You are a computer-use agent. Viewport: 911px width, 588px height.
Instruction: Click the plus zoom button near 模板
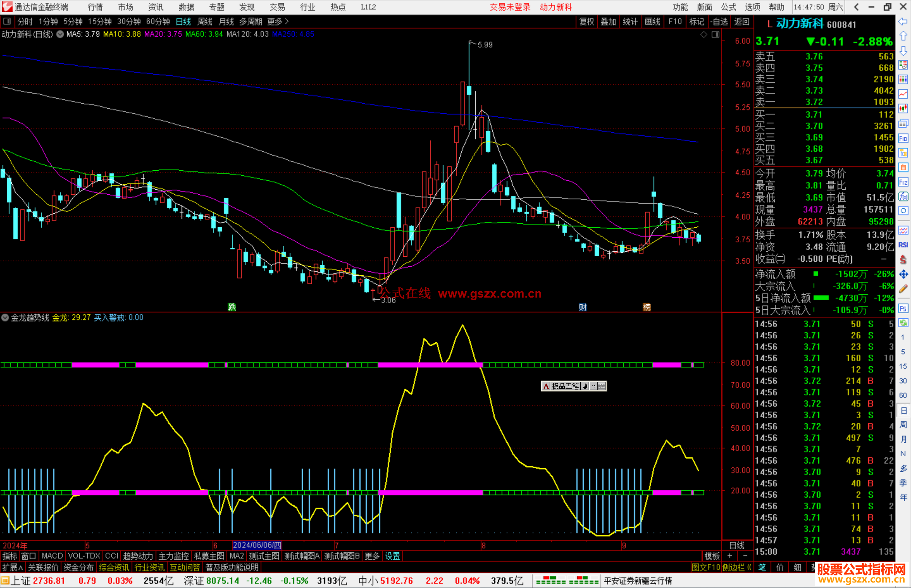click(x=730, y=556)
